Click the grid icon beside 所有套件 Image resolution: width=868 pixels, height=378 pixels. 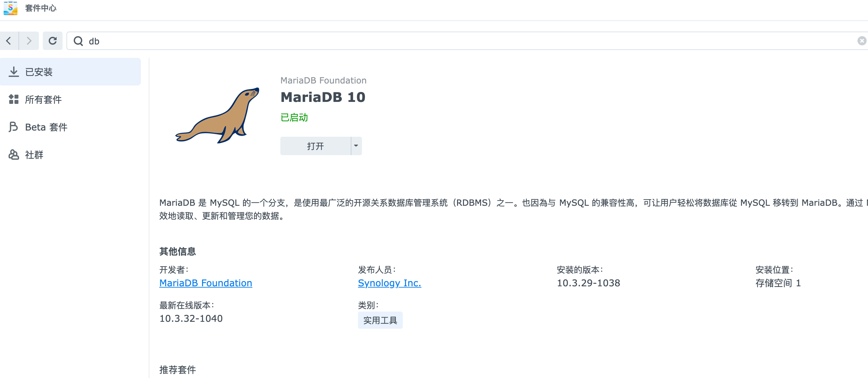tap(13, 99)
